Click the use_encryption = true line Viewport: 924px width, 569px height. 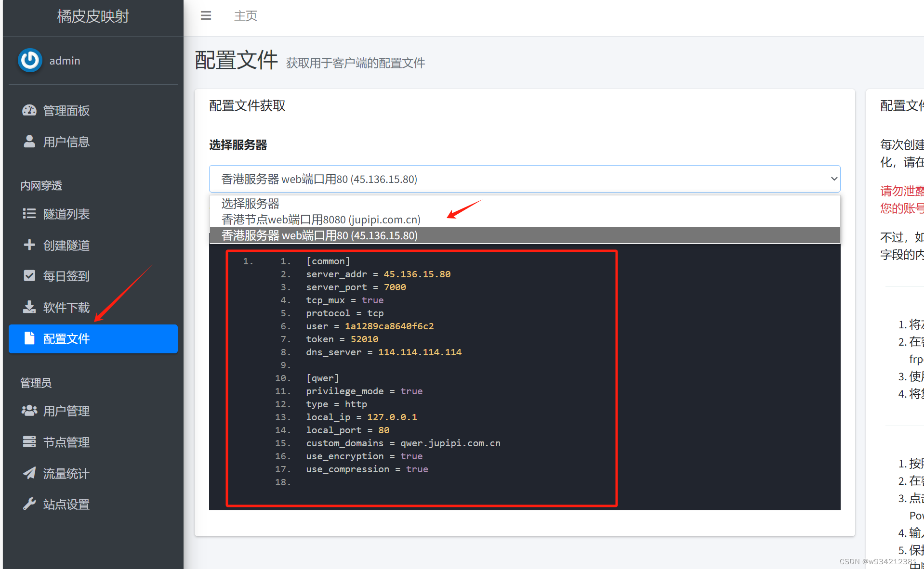[x=364, y=456]
